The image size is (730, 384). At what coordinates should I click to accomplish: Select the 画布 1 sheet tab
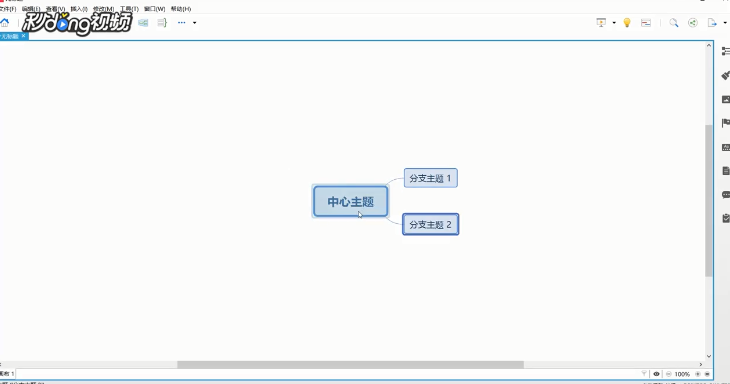(x=7, y=374)
